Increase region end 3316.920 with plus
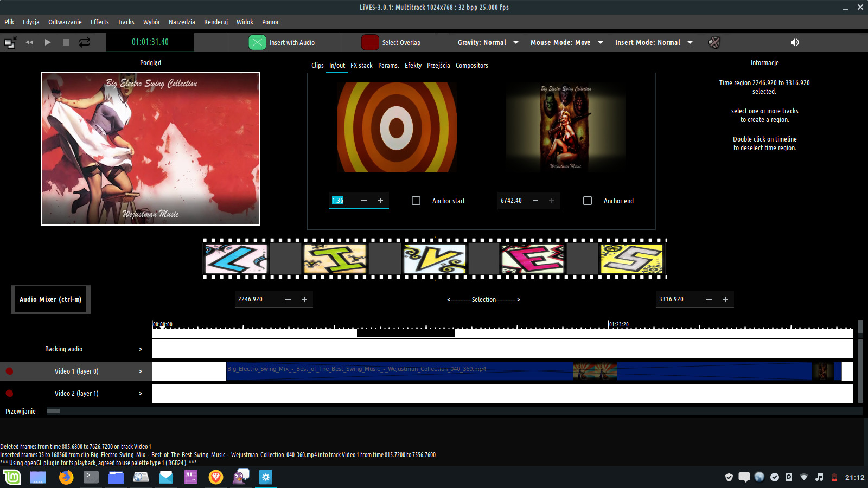The height and width of the screenshot is (488, 868). (x=725, y=299)
